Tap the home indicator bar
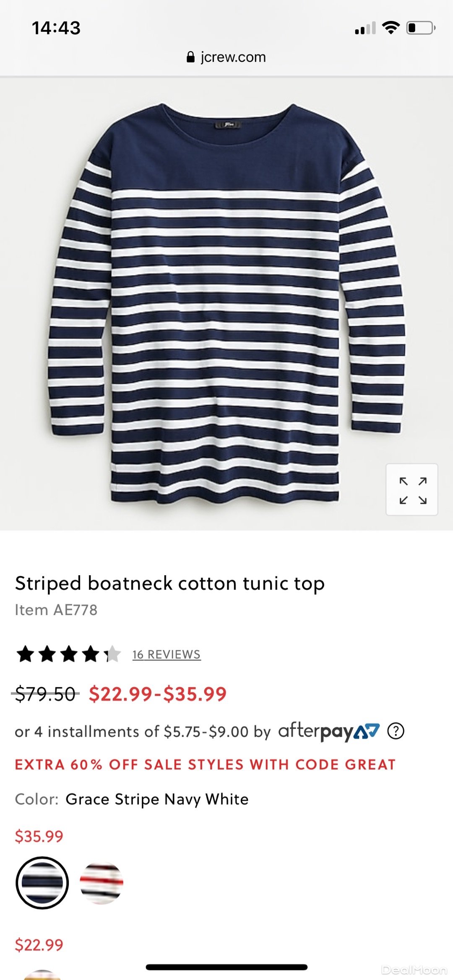Screen dimensions: 453x980 226,967
